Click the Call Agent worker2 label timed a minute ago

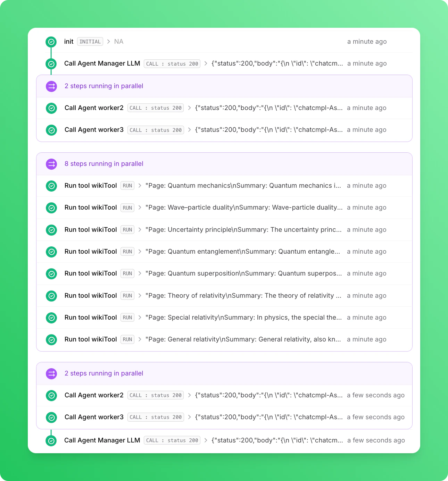coord(94,108)
